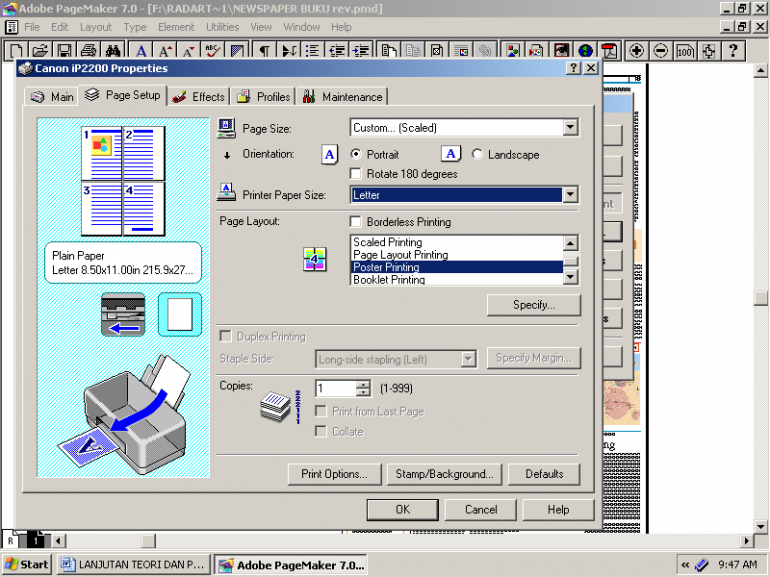Select Landscape orientation radio button

click(477, 154)
